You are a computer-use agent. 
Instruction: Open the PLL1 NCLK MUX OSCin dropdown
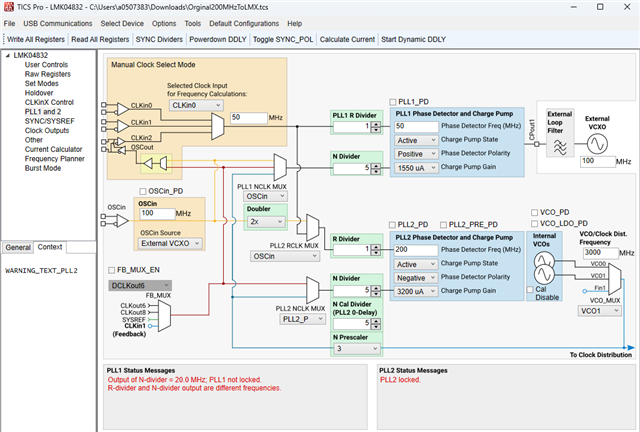(x=265, y=196)
